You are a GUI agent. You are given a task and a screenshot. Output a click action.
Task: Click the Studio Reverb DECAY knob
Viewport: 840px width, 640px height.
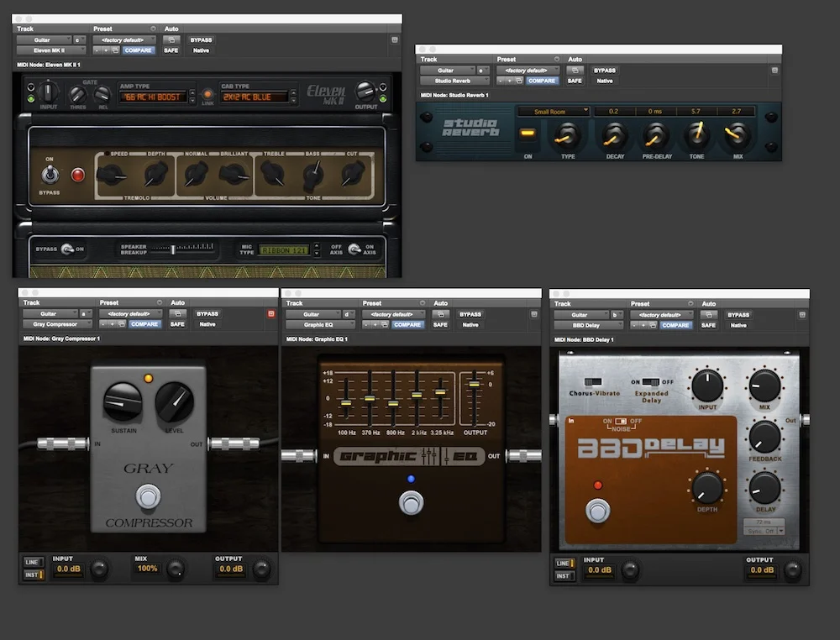(x=615, y=135)
